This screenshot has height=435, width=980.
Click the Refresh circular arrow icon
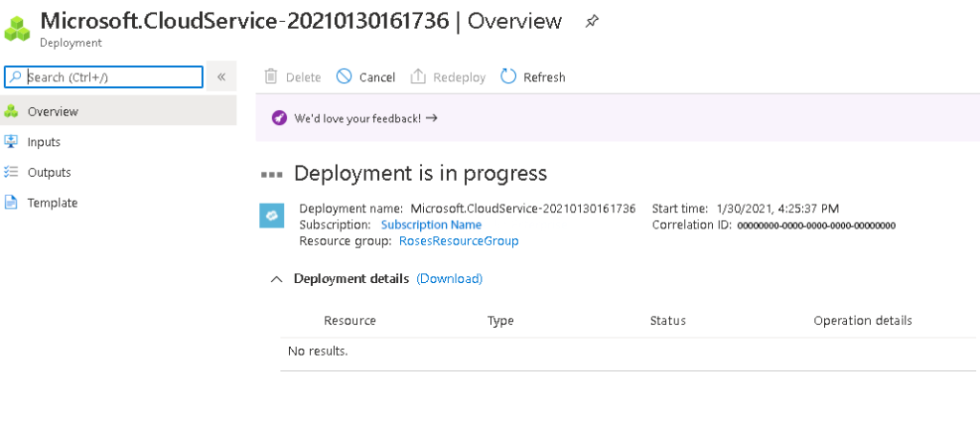click(x=508, y=76)
